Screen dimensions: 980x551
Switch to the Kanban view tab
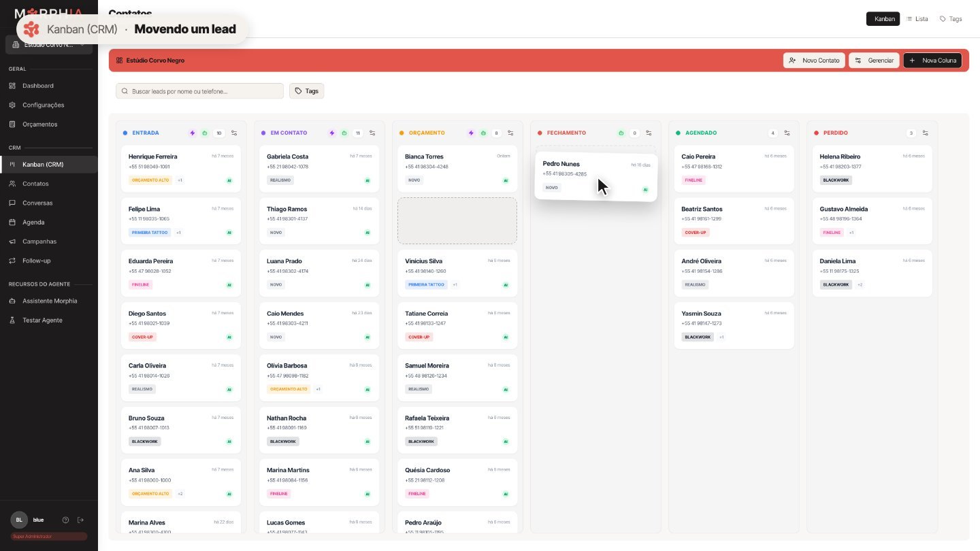pos(883,19)
